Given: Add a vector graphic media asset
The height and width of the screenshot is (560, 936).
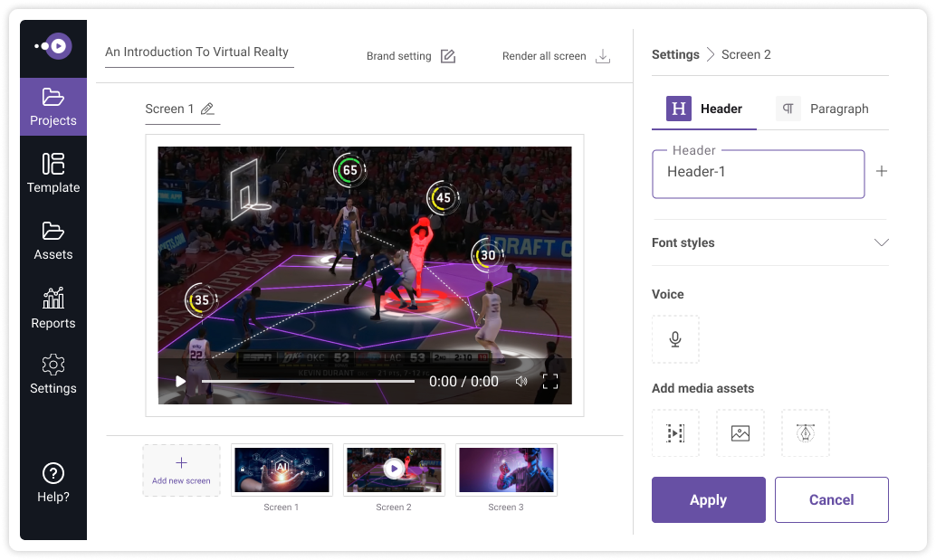Looking at the screenshot, I should tap(806, 433).
